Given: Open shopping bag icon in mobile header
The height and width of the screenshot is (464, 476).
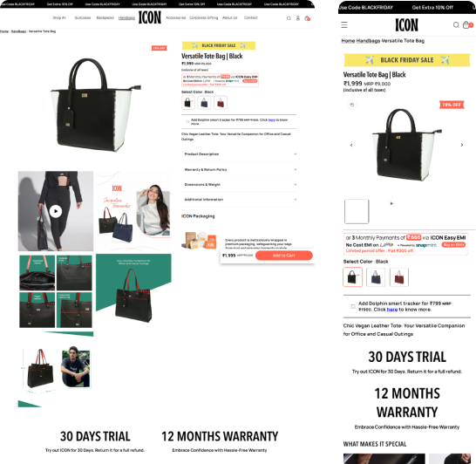Looking at the screenshot, I should 466,25.
